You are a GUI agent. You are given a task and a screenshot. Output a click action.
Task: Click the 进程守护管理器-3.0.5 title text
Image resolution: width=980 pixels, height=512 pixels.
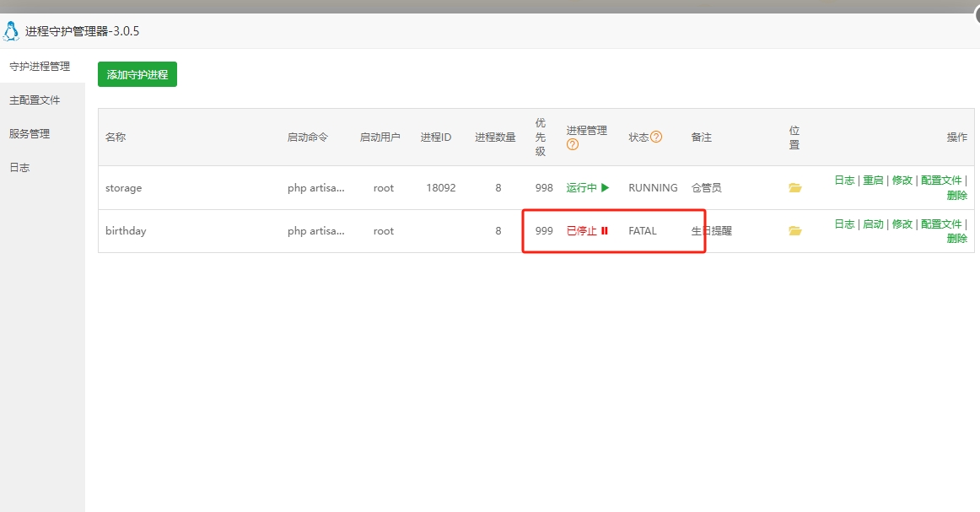(x=82, y=31)
